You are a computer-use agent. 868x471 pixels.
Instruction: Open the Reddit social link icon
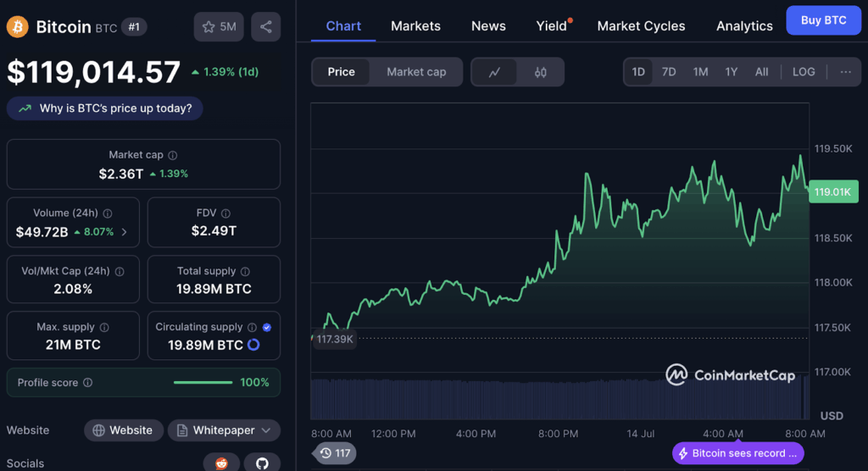221,463
